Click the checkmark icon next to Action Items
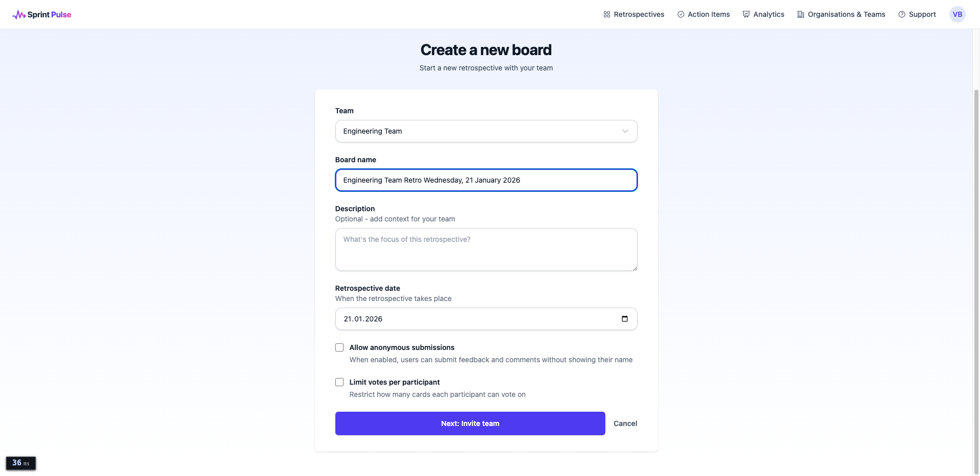Screen dimensions: 980x476 click(x=680, y=14)
